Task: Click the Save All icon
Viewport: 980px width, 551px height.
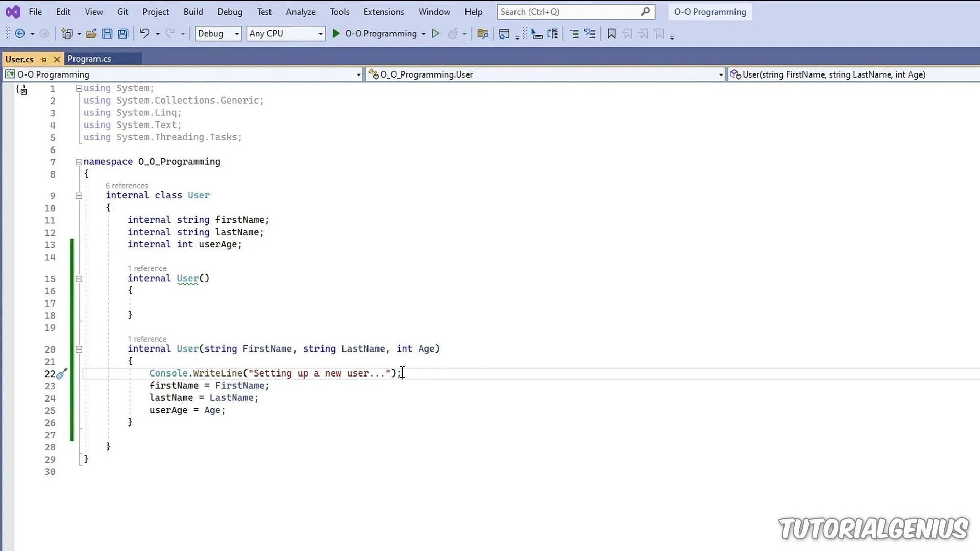Action: coord(123,34)
